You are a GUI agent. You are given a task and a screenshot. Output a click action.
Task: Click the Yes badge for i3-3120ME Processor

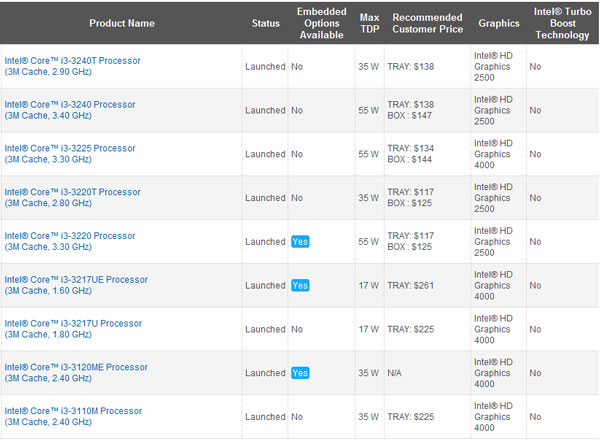coord(300,373)
